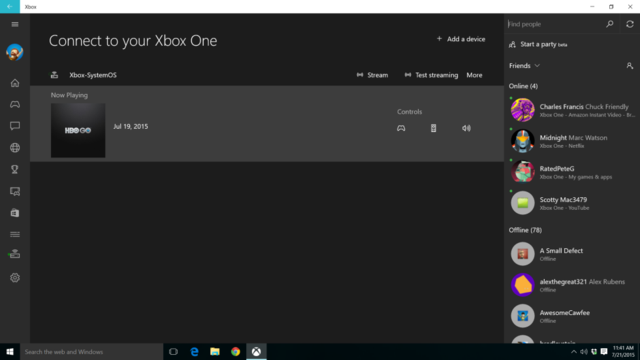Select friend Midnight Marc Watson
This screenshot has height=360, width=640.
(572, 141)
